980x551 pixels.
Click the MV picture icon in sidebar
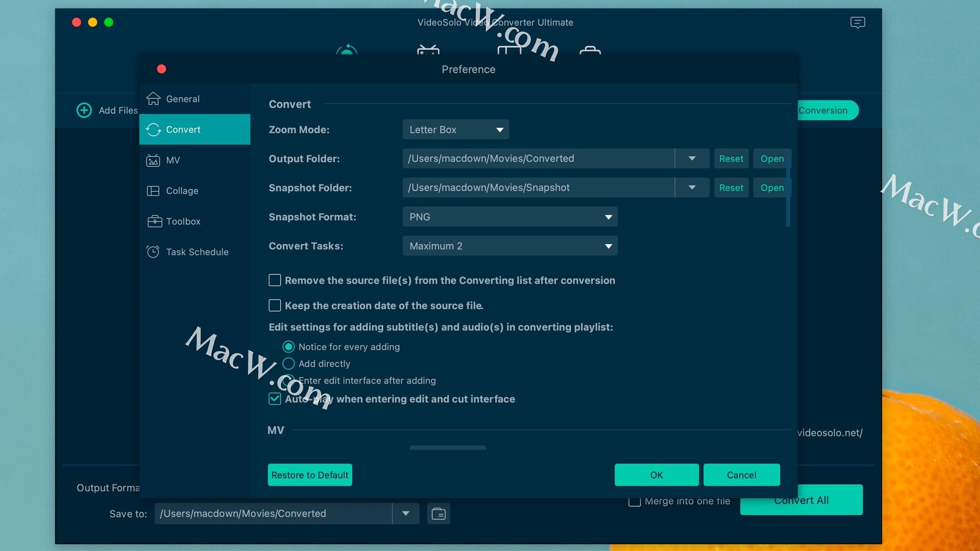click(x=153, y=160)
